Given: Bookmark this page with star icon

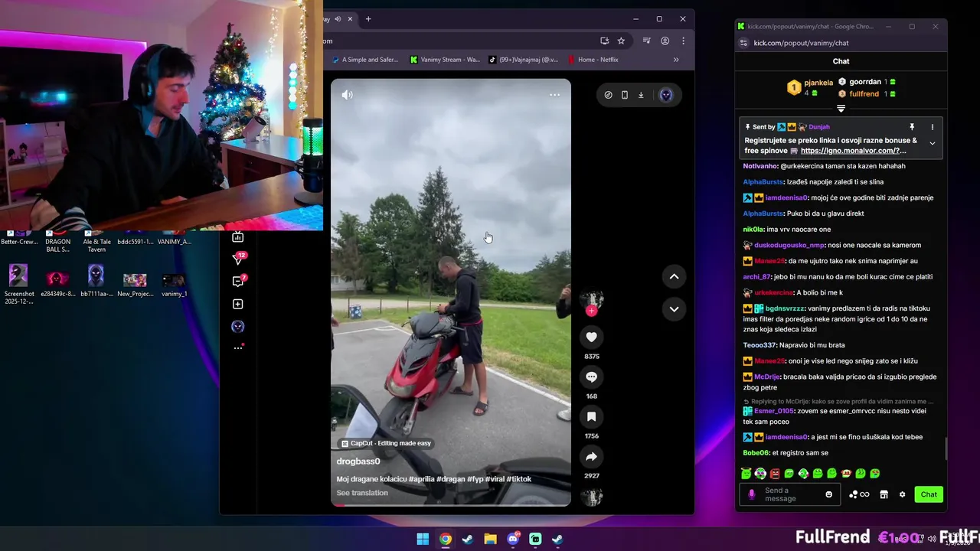Looking at the screenshot, I should [x=621, y=41].
